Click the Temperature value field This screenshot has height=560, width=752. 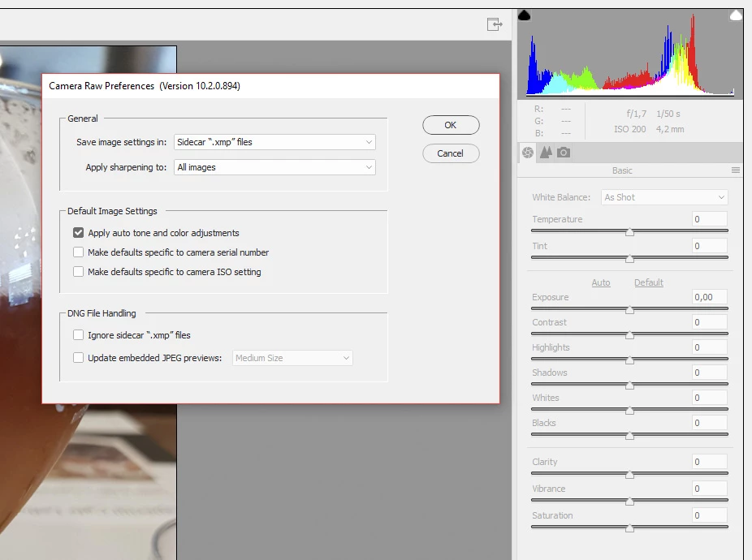pyautogui.click(x=710, y=219)
